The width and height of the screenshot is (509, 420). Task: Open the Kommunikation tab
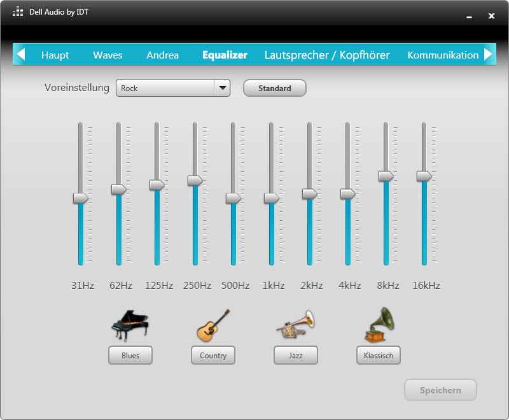tap(443, 55)
